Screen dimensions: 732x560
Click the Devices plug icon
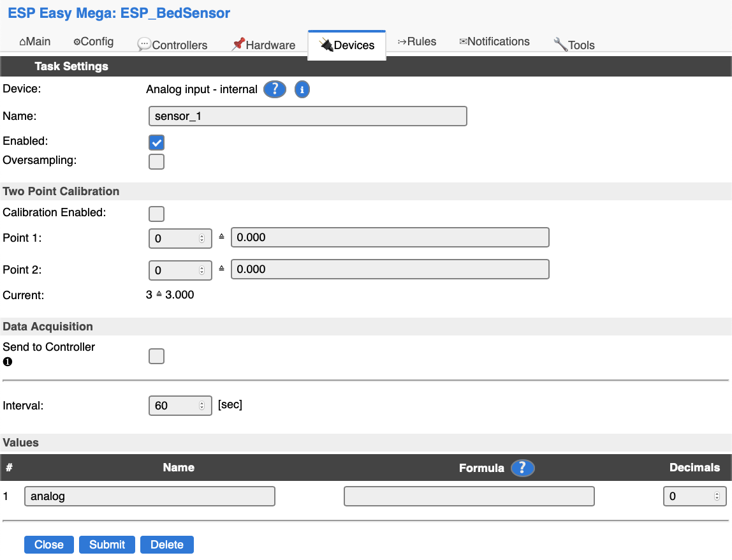tap(326, 45)
